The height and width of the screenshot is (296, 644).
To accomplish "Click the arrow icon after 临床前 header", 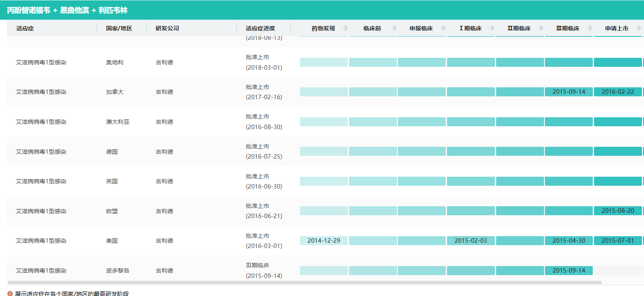I will tap(394, 28).
